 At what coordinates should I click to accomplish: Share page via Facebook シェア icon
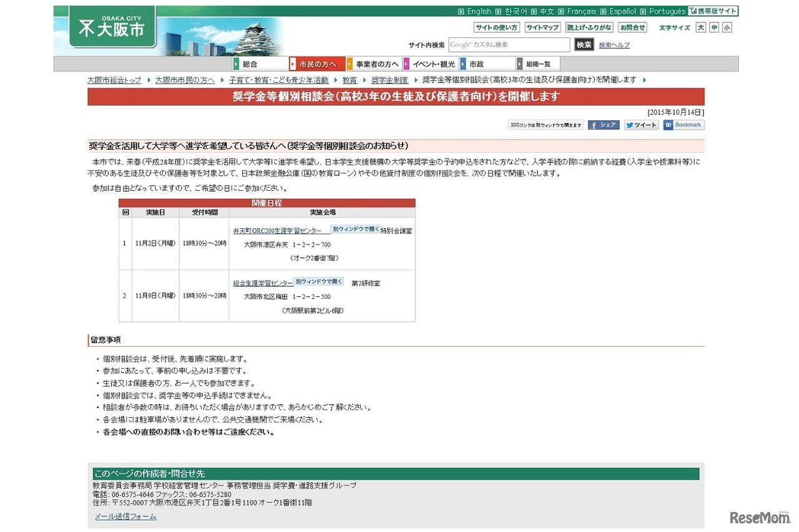pos(603,125)
